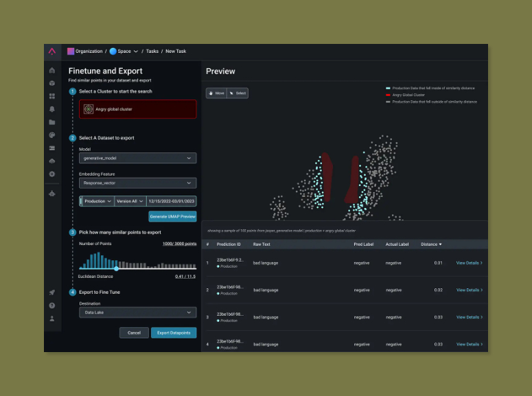The image size is (532, 396).
Task: Open the cloud upload icon in sidebar
Action: [52, 161]
